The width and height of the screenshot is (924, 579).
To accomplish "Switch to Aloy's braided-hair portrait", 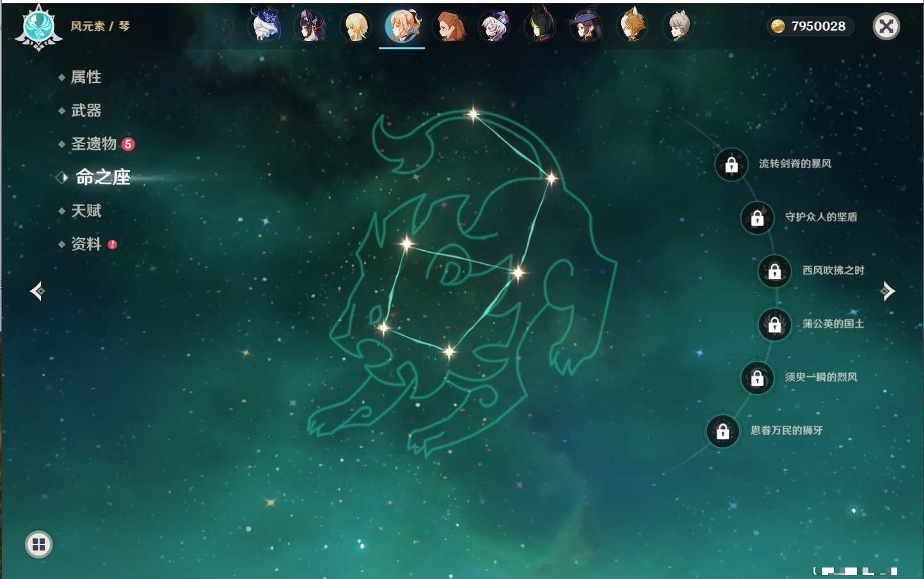I will pyautogui.click(x=449, y=26).
